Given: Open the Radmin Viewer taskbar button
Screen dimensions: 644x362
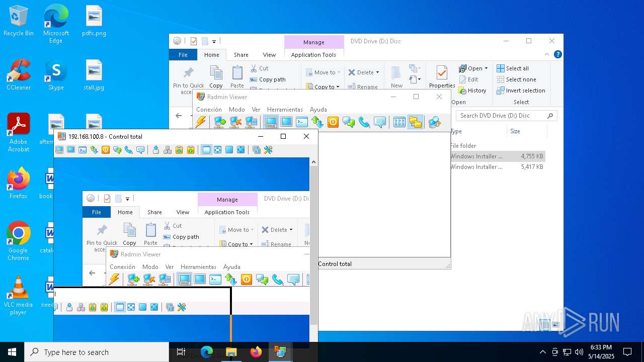Looking at the screenshot, I should click(x=280, y=352).
